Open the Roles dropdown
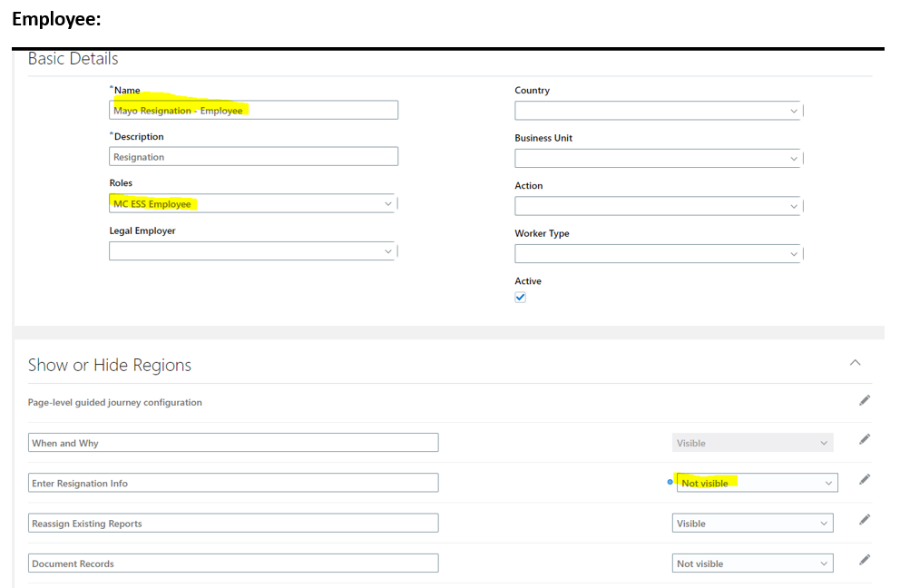 (x=252, y=203)
